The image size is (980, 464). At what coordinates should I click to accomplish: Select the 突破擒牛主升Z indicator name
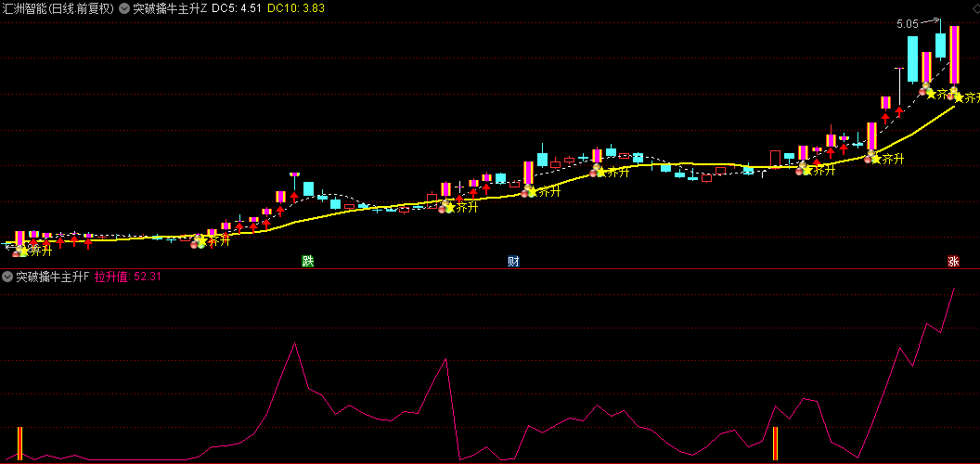click(x=170, y=8)
